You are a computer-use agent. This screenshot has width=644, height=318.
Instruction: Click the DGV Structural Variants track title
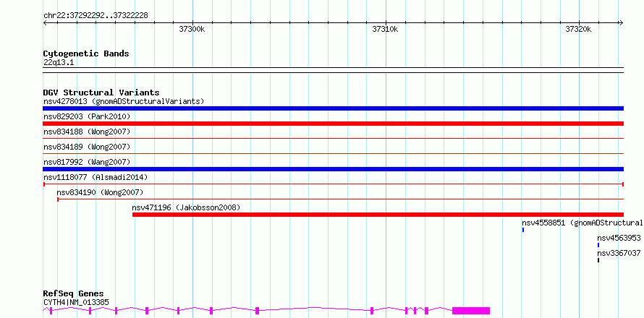pyautogui.click(x=101, y=93)
